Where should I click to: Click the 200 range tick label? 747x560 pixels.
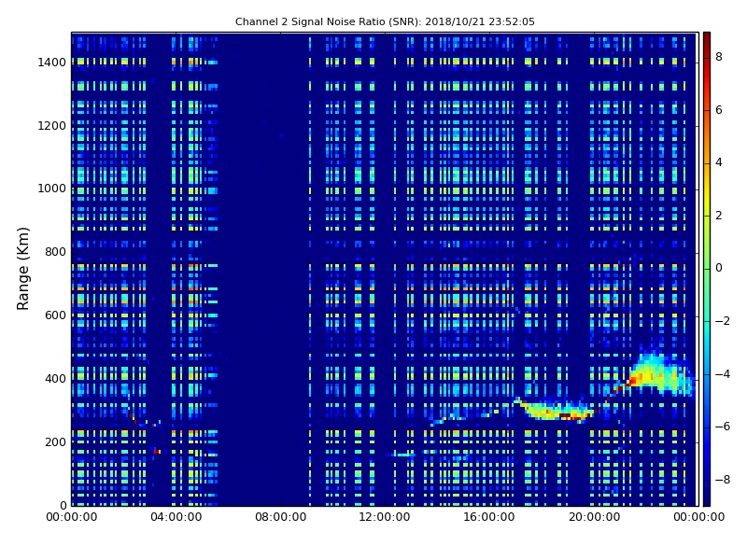tap(55, 441)
